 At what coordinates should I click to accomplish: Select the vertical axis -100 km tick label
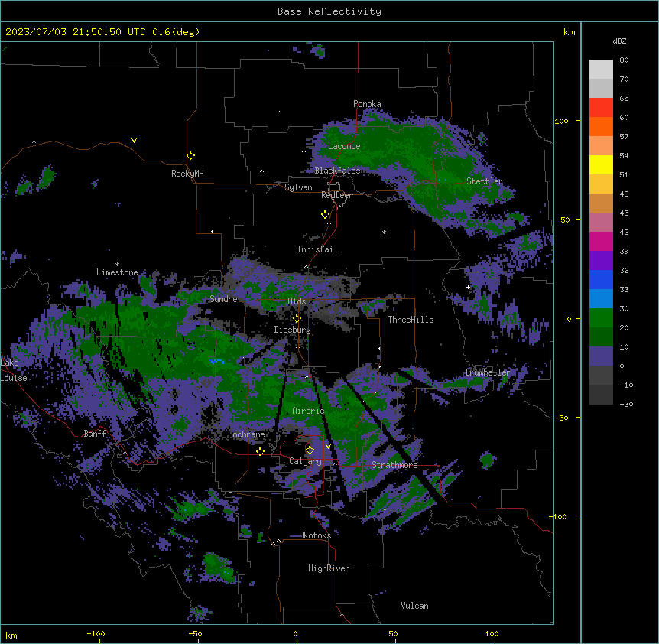[558, 516]
